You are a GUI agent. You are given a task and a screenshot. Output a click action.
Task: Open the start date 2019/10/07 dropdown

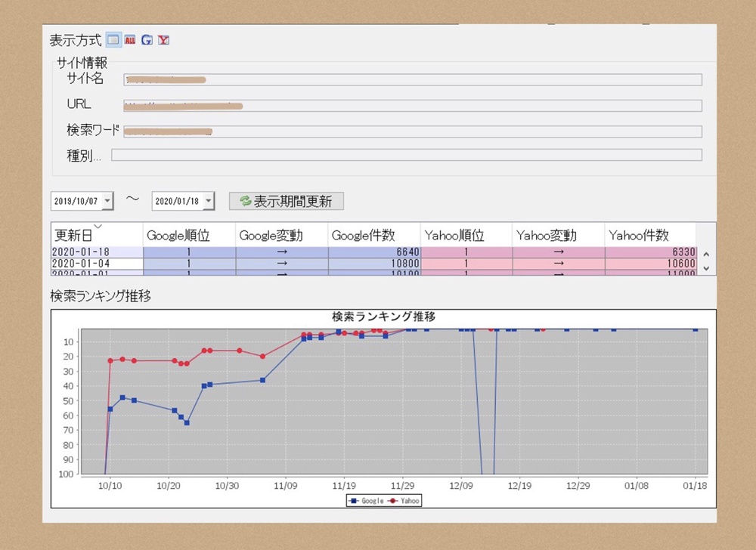(x=107, y=201)
